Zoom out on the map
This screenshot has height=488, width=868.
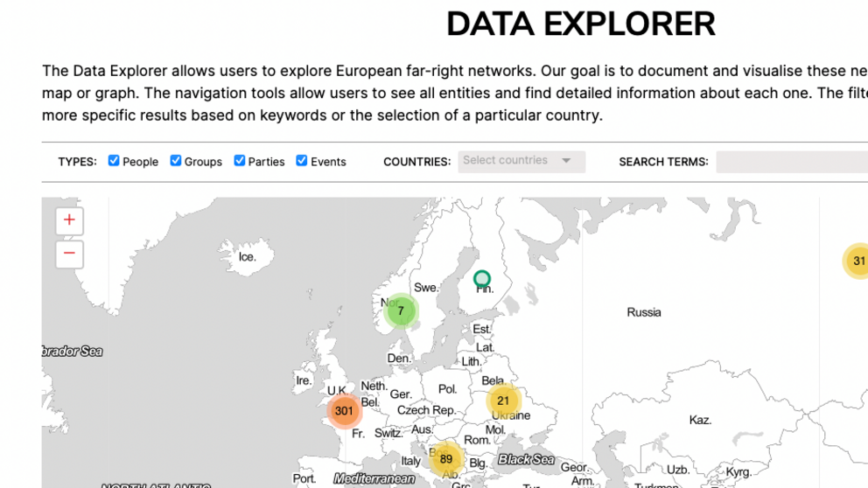tap(69, 254)
